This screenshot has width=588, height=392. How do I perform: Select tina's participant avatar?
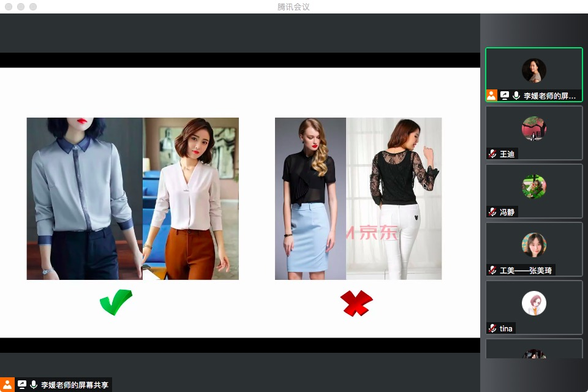(533, 303)
